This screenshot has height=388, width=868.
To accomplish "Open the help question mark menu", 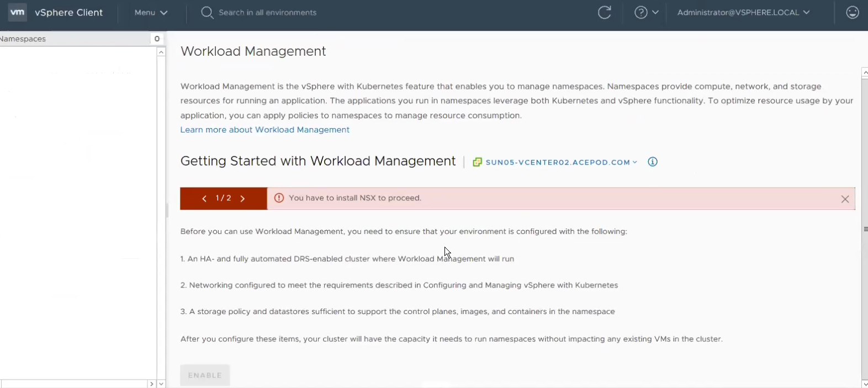I will pyautogui.click(x=646, y=12).
